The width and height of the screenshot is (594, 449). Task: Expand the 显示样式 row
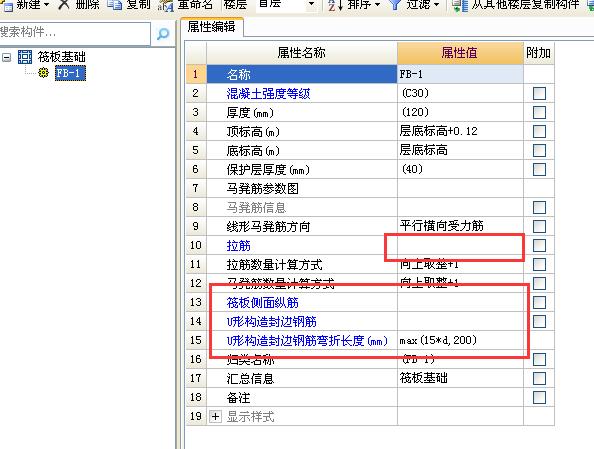[215, 417]
